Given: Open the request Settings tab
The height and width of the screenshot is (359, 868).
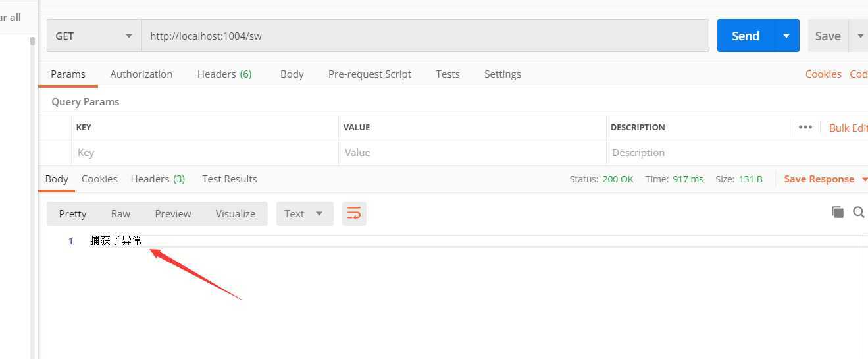Looking at the screenshot, I should point(502,74).
